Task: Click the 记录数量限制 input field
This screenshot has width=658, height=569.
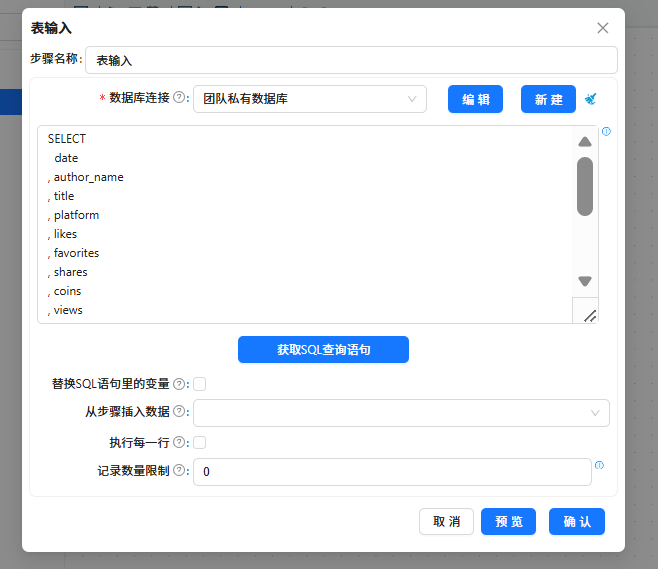Action: click(x=392, y=472)
